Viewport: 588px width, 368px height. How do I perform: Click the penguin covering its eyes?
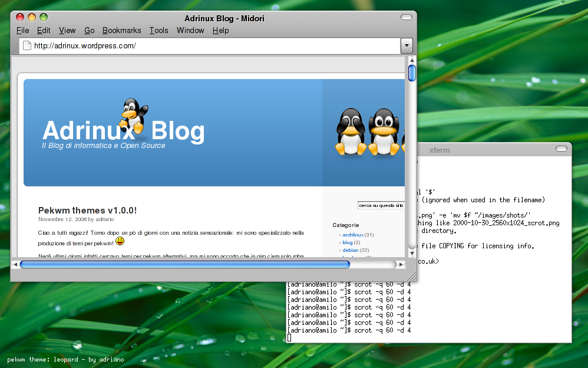click(x=351, y=132)
